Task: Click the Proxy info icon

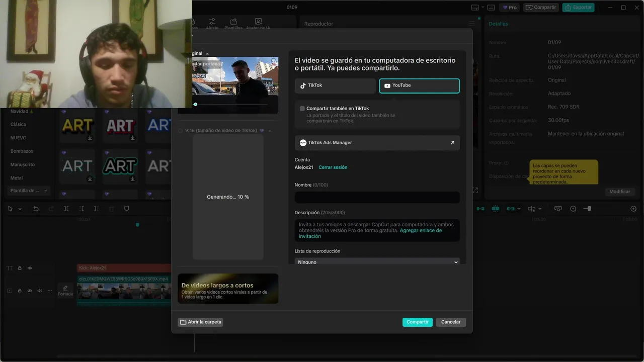Action: [x=506, y=163]
